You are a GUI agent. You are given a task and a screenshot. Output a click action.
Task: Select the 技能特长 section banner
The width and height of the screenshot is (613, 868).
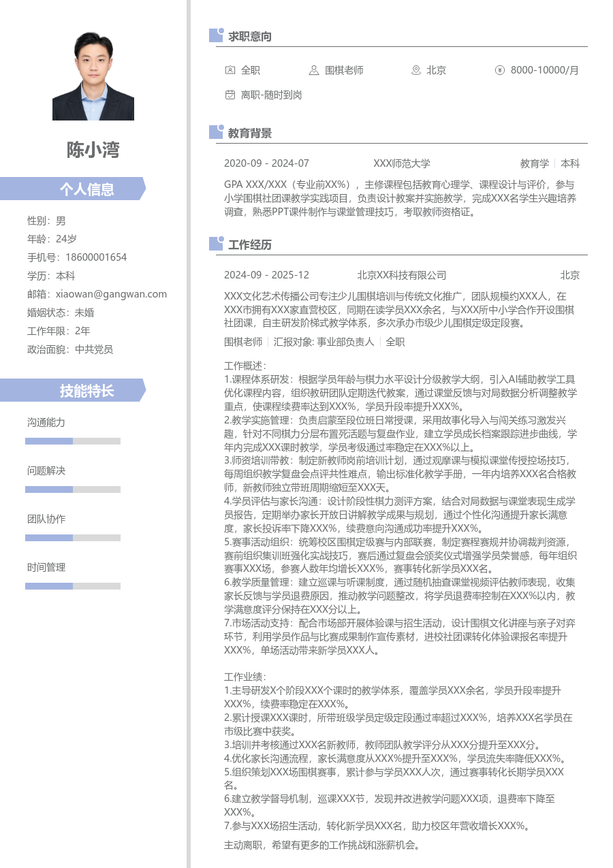coord(73,390)
